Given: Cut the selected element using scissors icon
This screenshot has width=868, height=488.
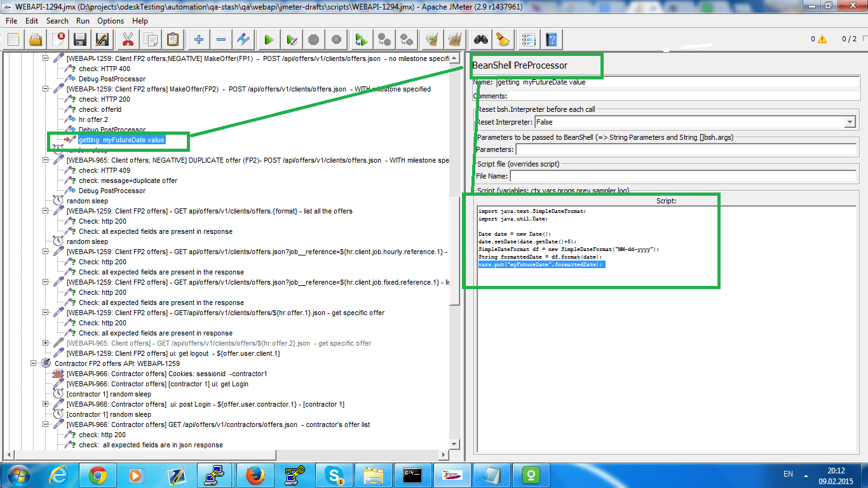Looking at the screenshot, I should pos(127,39).
